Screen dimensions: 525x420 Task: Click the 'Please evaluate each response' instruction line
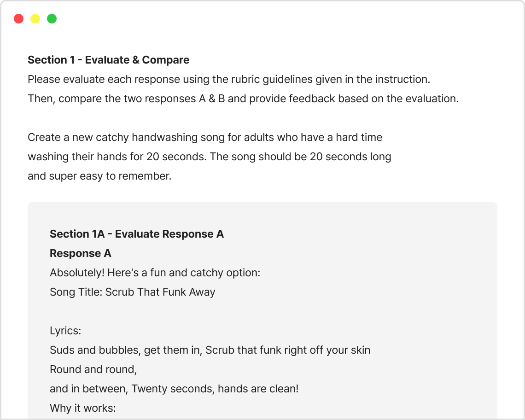tap(228, 79)
